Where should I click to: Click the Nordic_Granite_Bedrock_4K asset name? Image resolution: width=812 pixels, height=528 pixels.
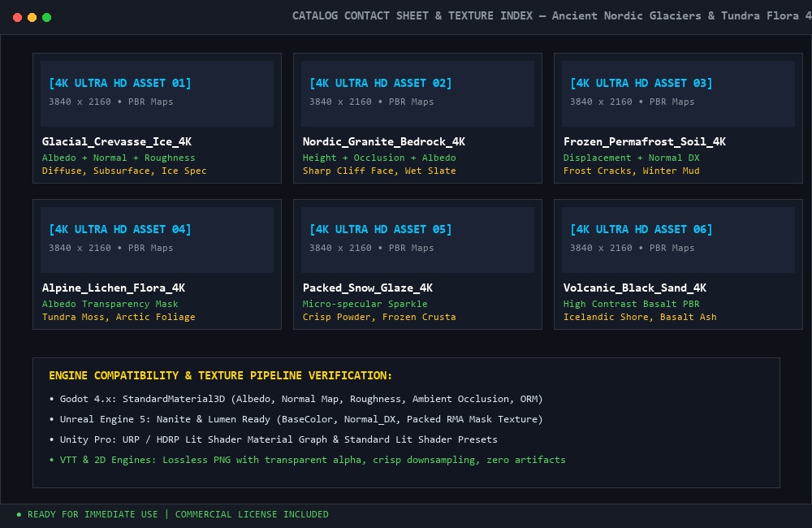tap(384, 142)
